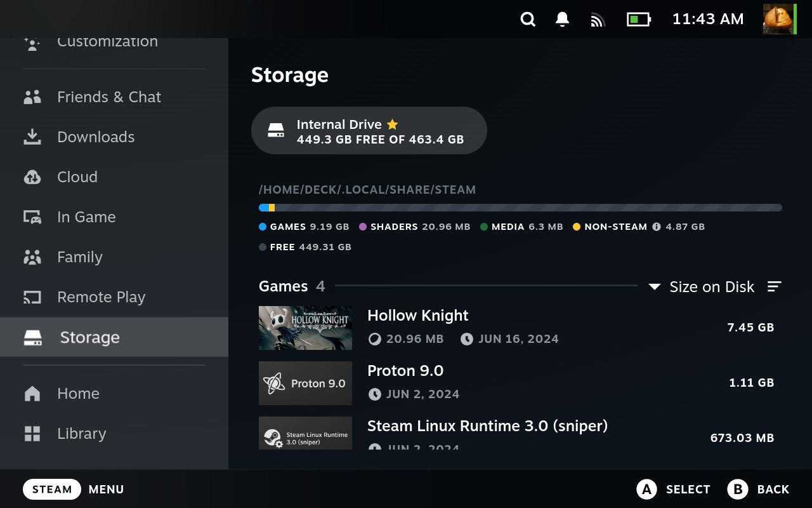
Task: Click the B BACK button hint
Action: [758, 490]
